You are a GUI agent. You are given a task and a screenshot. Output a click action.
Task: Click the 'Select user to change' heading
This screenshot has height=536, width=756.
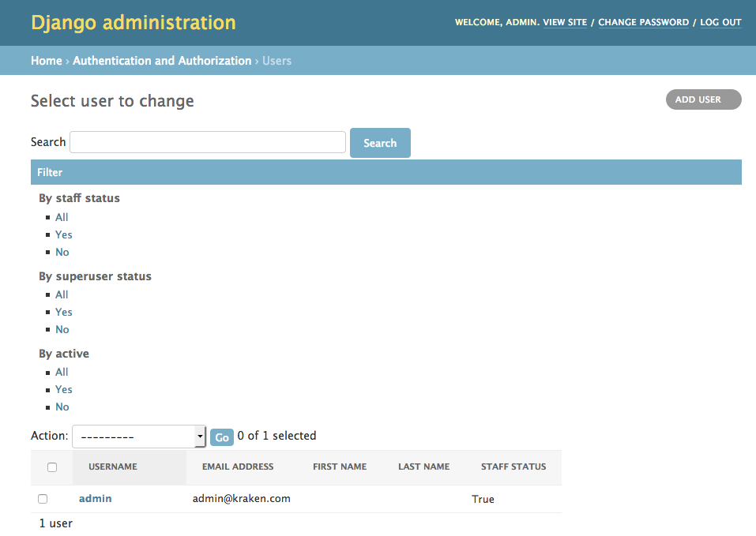pos(112,101)
